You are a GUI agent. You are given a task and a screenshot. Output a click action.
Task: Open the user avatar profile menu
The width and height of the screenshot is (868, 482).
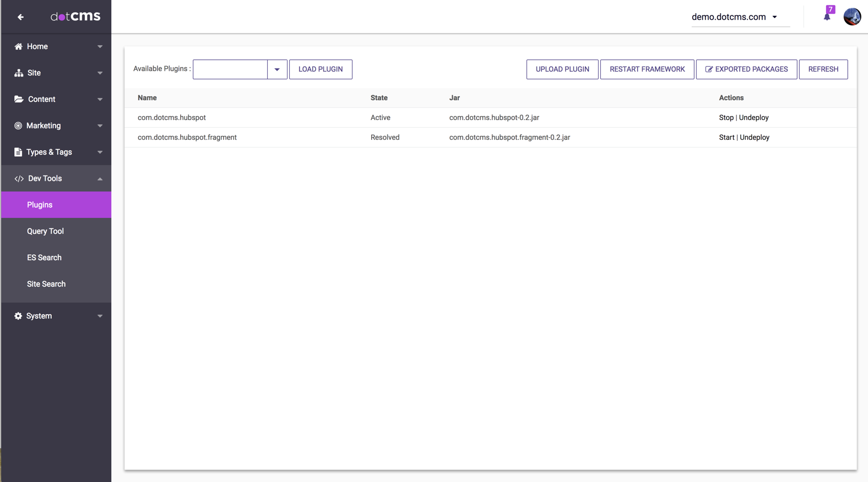(x=852, y=17)
